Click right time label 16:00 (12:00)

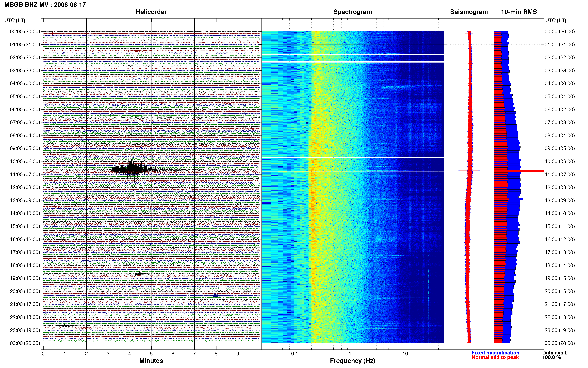(x=560, y=239)
